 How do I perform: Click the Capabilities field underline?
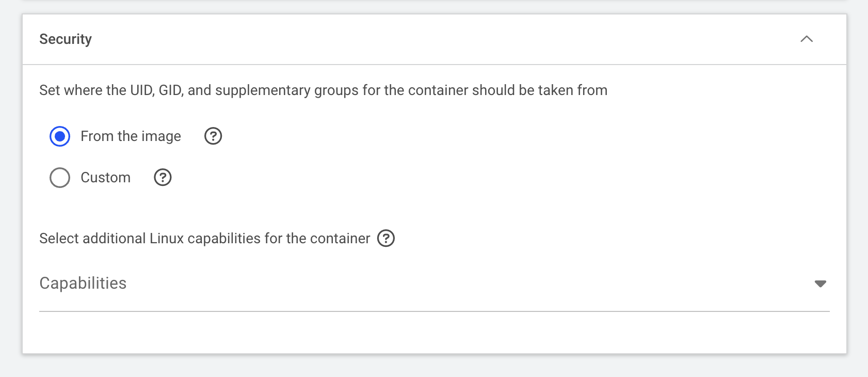pos(433,311)
